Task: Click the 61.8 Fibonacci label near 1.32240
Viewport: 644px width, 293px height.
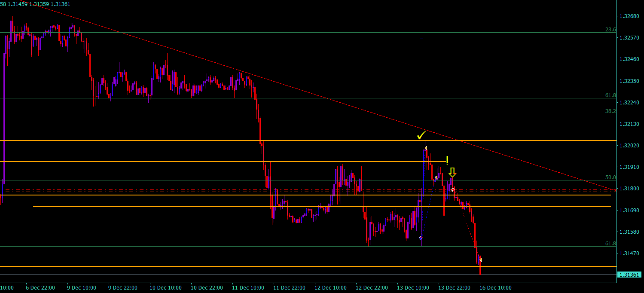Action: [610, 95]
